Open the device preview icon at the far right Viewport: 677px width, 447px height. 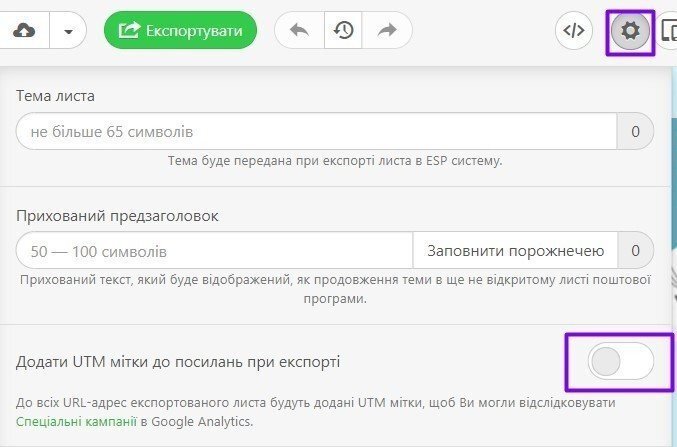pyautogui.click(x=669, y=31)
